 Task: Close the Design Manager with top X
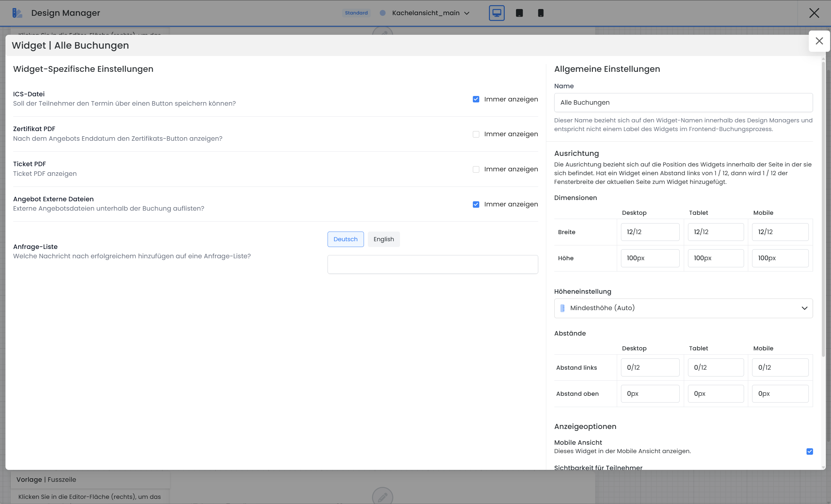pos(814,13)
